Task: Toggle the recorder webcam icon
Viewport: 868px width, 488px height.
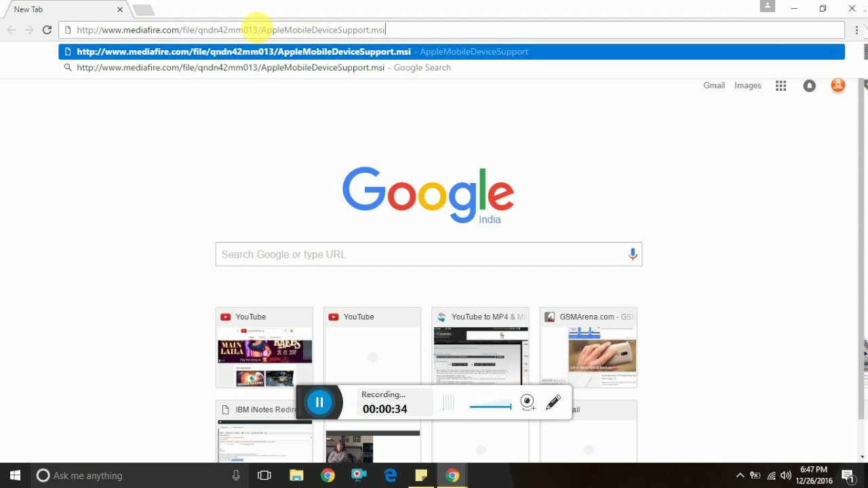Action: [x=528, y=403]
